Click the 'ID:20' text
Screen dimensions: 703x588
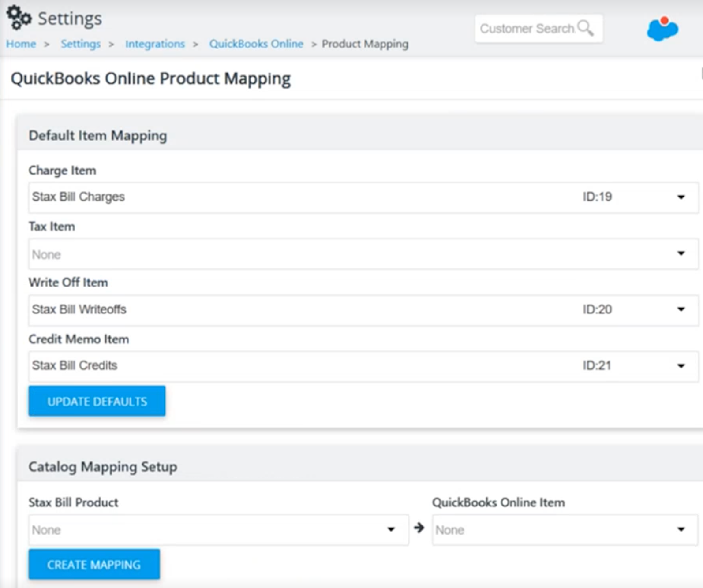click(597, 309)
